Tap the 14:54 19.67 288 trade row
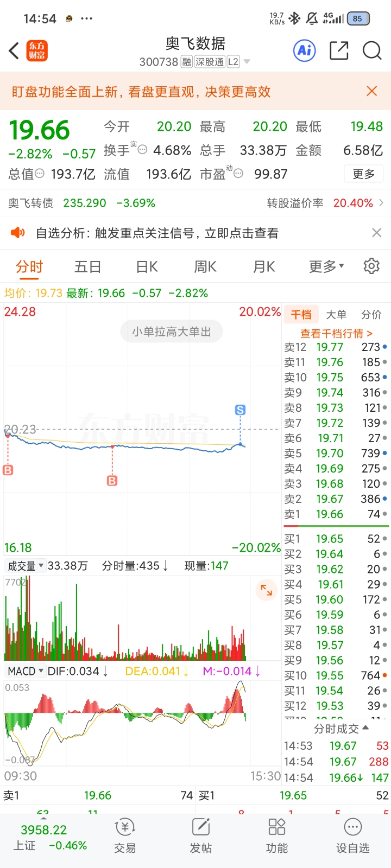 click(x=336, y=762)
